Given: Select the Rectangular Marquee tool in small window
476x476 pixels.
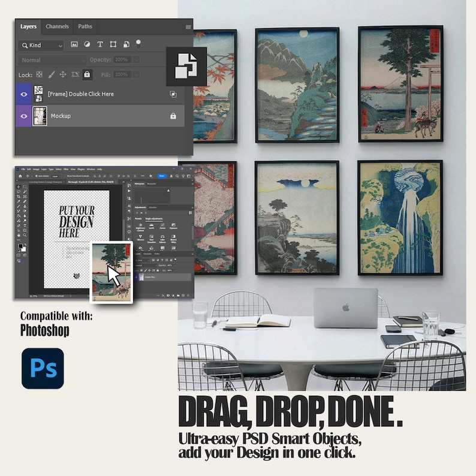Looking at the screenshot, I should pos(25,187).
